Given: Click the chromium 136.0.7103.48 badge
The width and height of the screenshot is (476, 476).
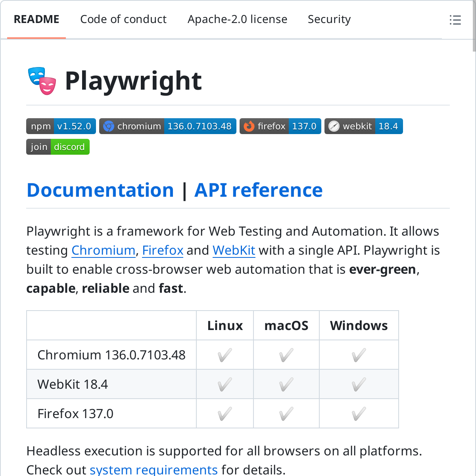Looking at the screenshot, I should (x=167, y=126).
